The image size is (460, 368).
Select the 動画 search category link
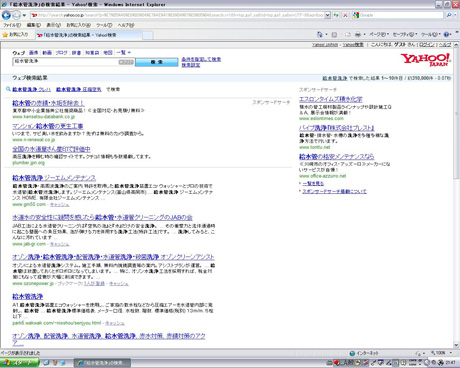tap(47, 53)
